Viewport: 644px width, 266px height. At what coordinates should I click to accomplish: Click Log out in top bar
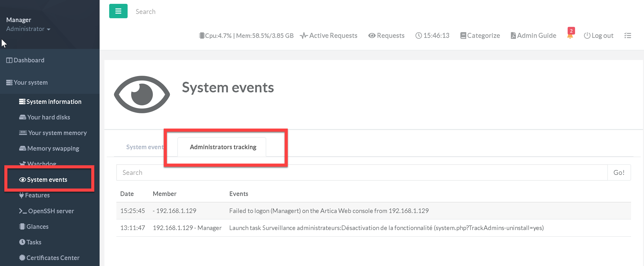click(599, 35)
